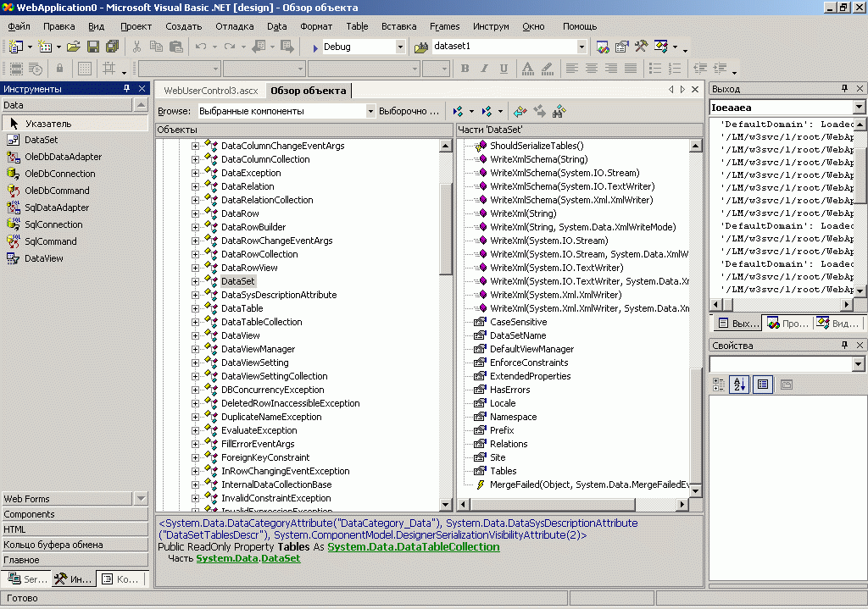Open the output pane source dropdown

(859, 108)
